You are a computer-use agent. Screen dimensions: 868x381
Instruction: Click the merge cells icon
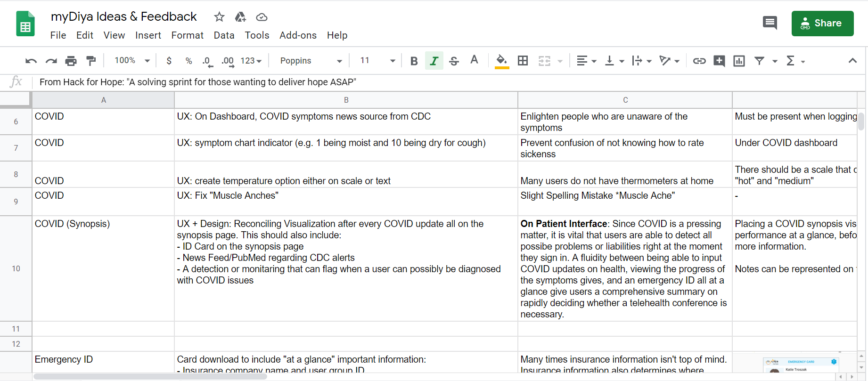544,61
